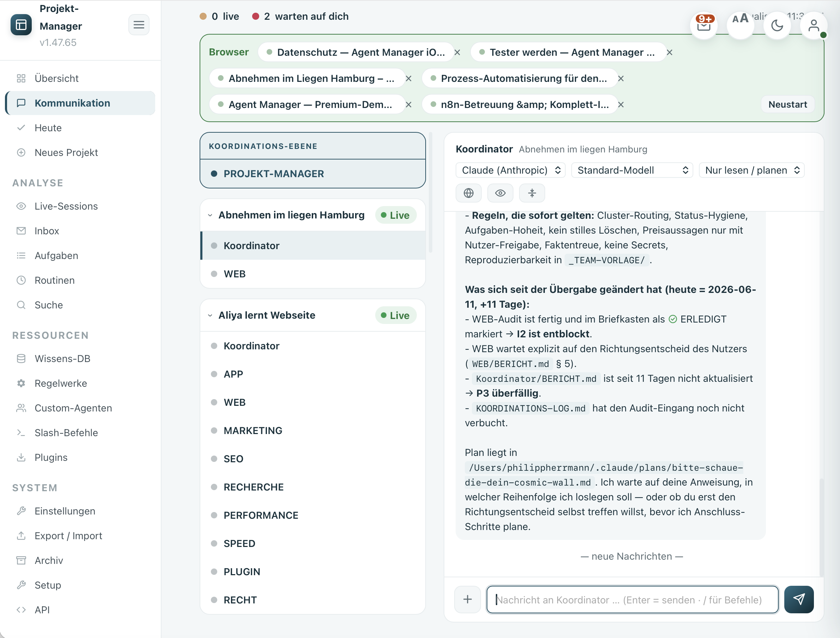Image resolution: width=840 pixels, height=638 pixels.
Task: Switch to n8n-Betreuung & Komplett browser tab
Action: tap(519, 104)
